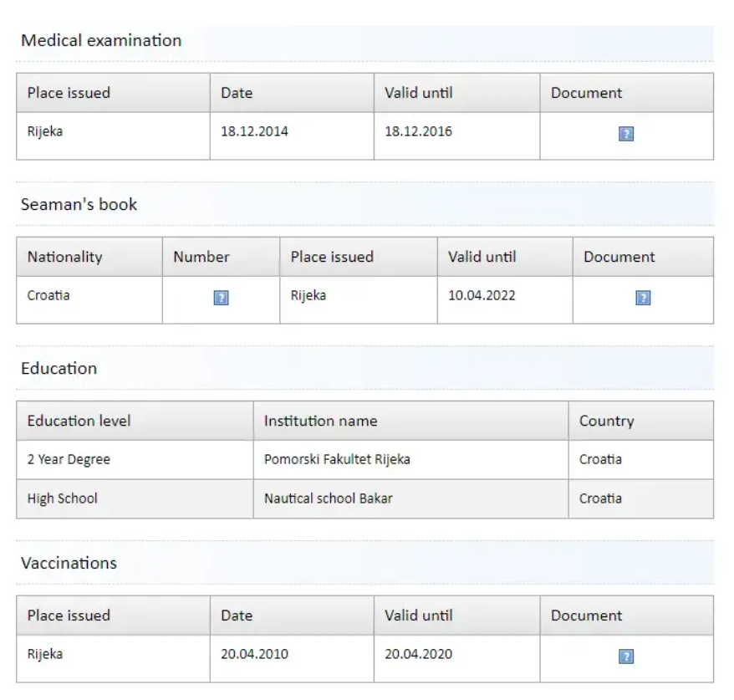
Task: Click the Medical examination section heading
Action: 101,40
